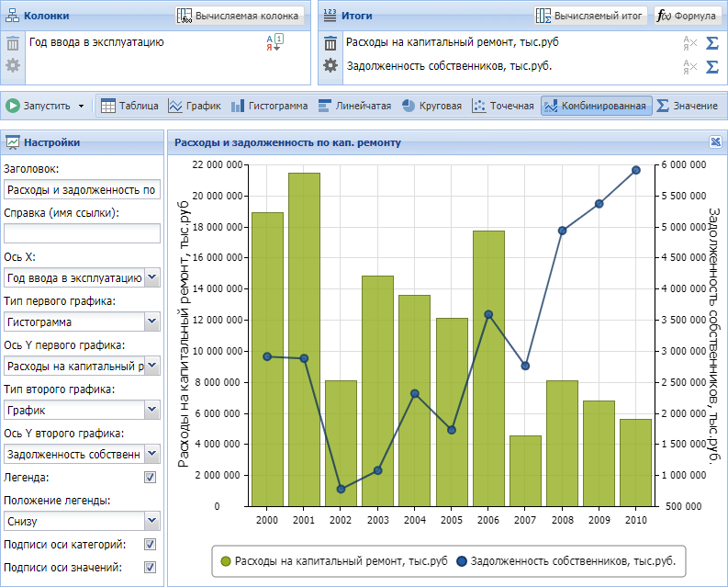The height and width of the screenshot is (587, 728).
Task: Click the sort icon on the Задолженность row
Action: (690, 66)
